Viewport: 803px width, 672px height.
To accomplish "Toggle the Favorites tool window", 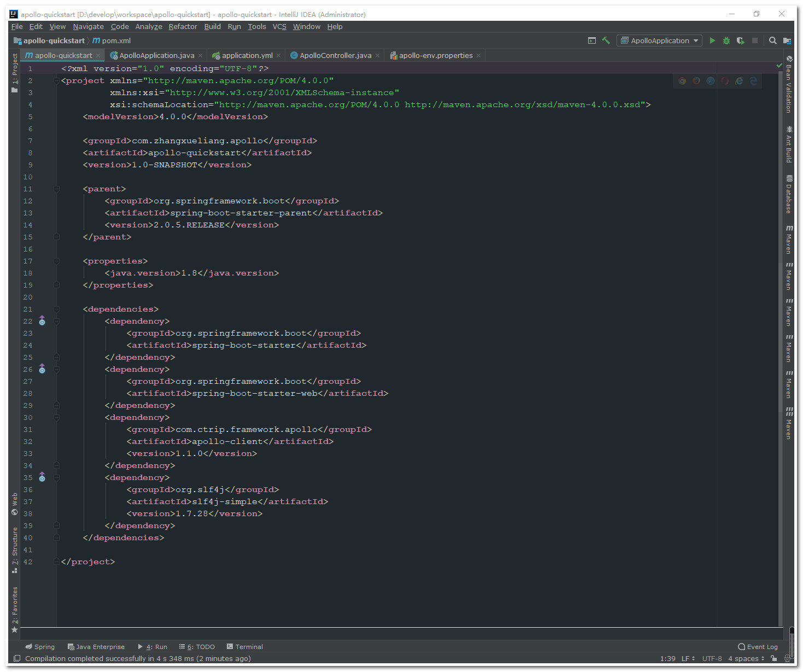I will point(15,610).
